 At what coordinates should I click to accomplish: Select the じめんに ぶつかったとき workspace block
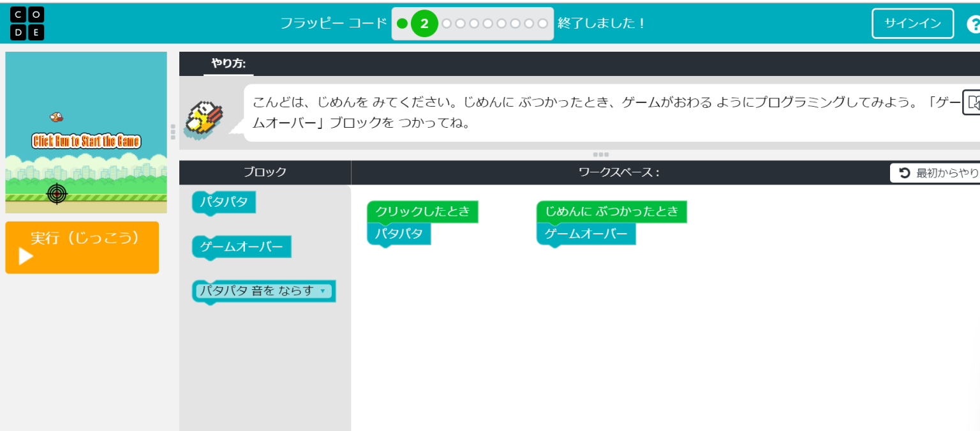point(611,211)
